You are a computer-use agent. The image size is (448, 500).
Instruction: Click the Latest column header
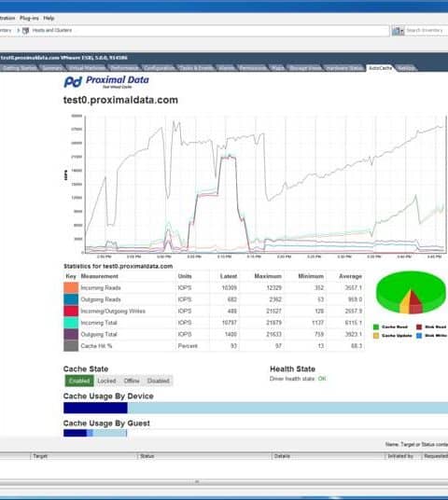click(x=229, y=276)
